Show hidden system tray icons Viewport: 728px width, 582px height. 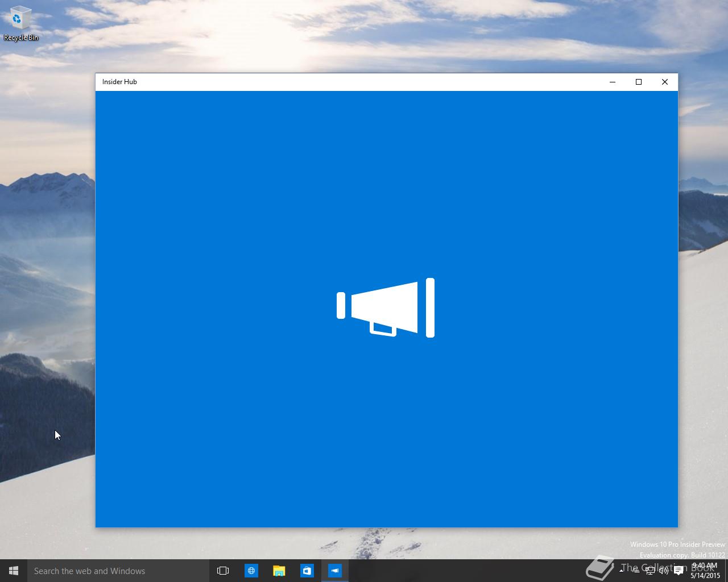coord(621,571)
